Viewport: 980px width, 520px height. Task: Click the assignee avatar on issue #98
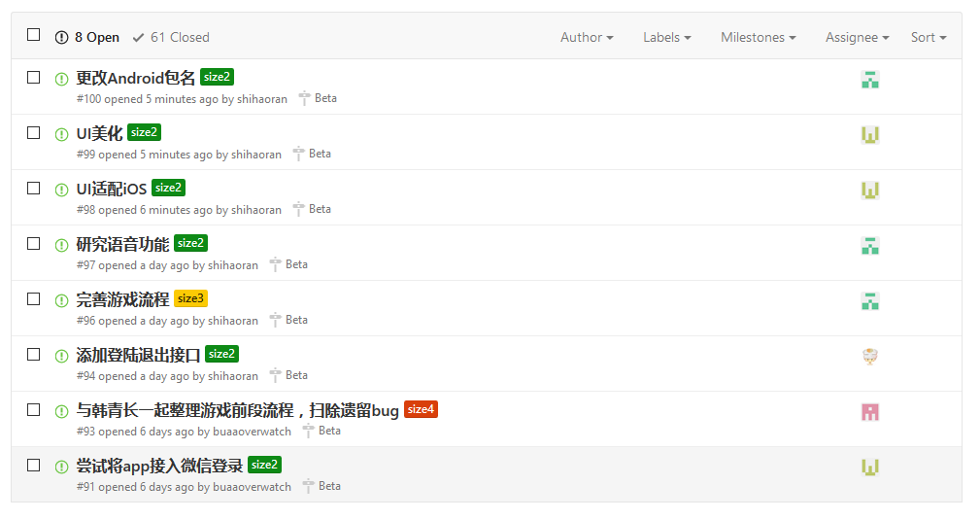click(x=870, y=191)
